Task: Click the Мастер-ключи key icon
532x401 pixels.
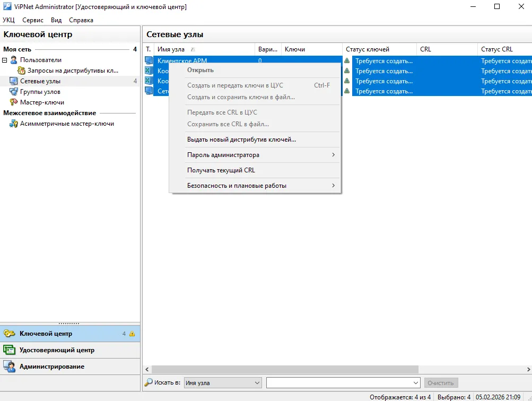Action: (14, 102)
